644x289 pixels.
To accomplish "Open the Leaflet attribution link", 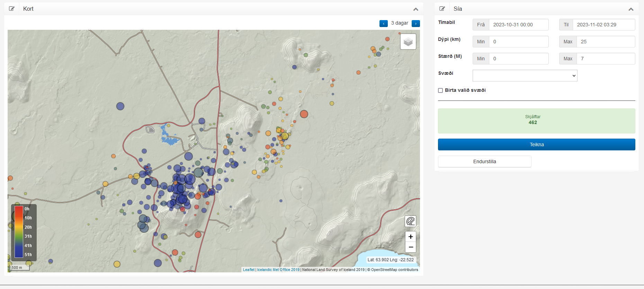I will (248, 270).
